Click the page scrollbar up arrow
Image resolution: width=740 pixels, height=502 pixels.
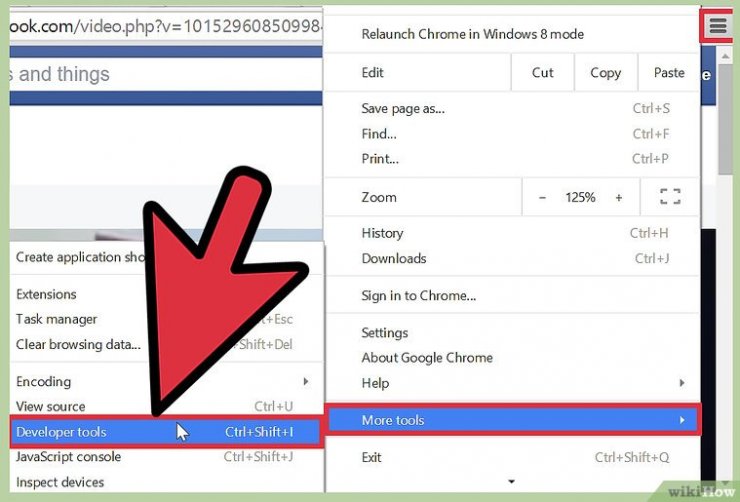click(724, 56)
